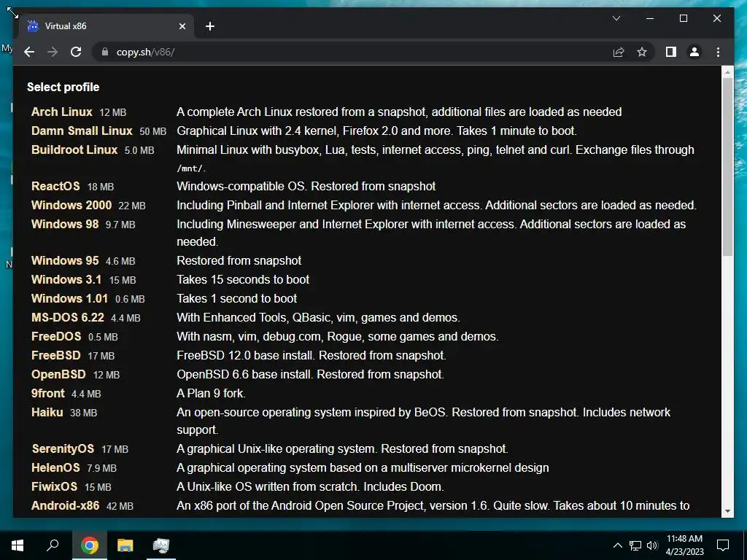Click the page scrollbar thumb
The height and width of the screenshot is (560, 747).
727,167
